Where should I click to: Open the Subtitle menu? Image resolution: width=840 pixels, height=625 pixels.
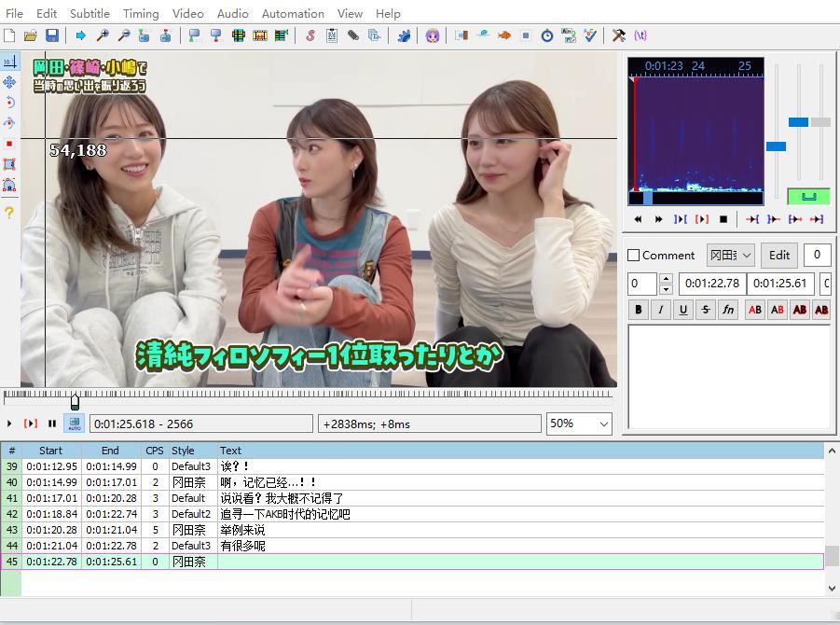(x=90, y=13)
